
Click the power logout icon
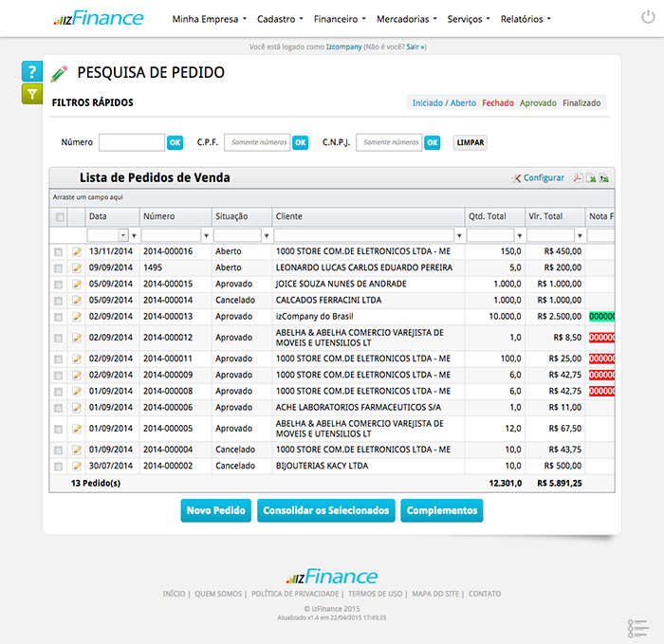coord(648,18)
